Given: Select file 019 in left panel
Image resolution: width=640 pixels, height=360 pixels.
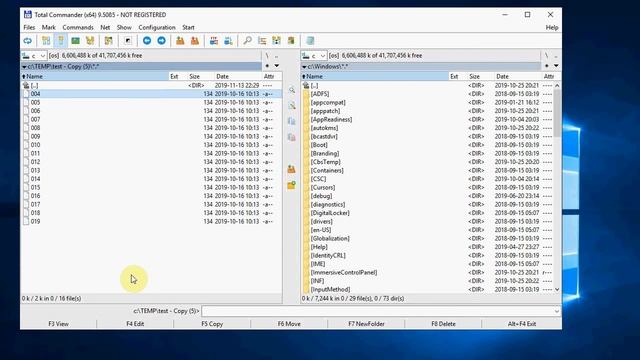Looking at the screenshot, I should point(151,222).
